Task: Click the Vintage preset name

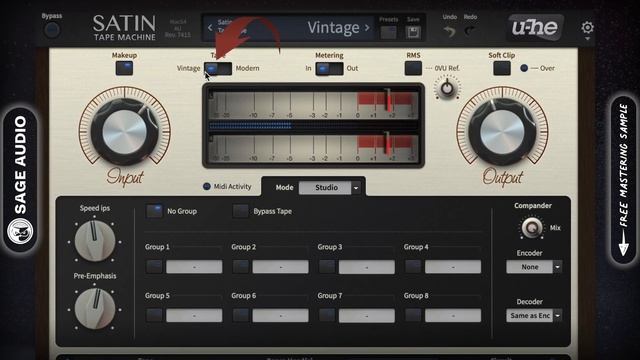Action: pos(333,28)
